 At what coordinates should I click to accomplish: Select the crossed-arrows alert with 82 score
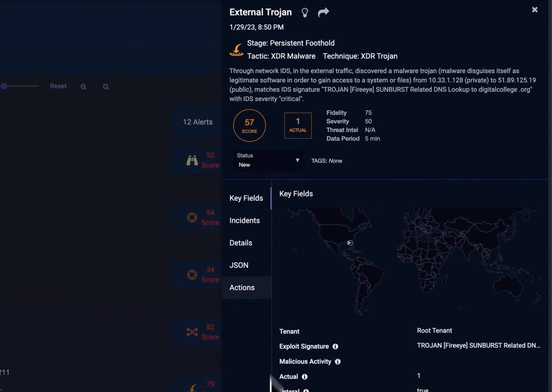click(198, 332)
